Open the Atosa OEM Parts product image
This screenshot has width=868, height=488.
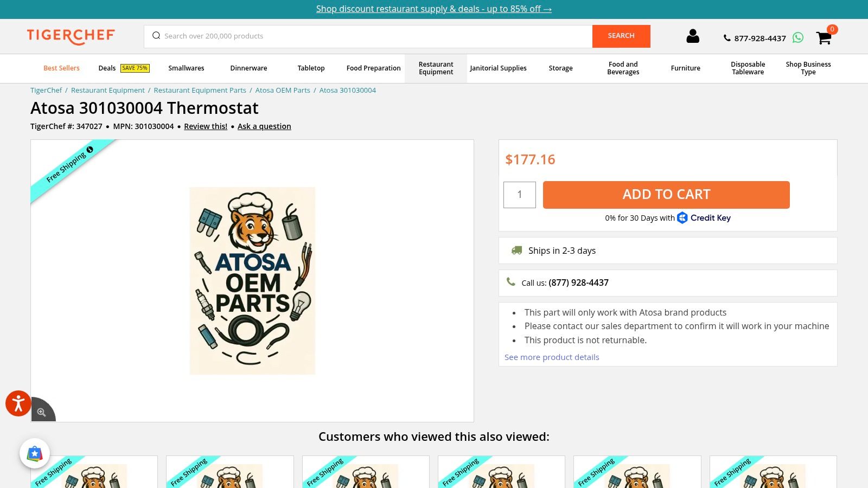(x=252, y=281)
